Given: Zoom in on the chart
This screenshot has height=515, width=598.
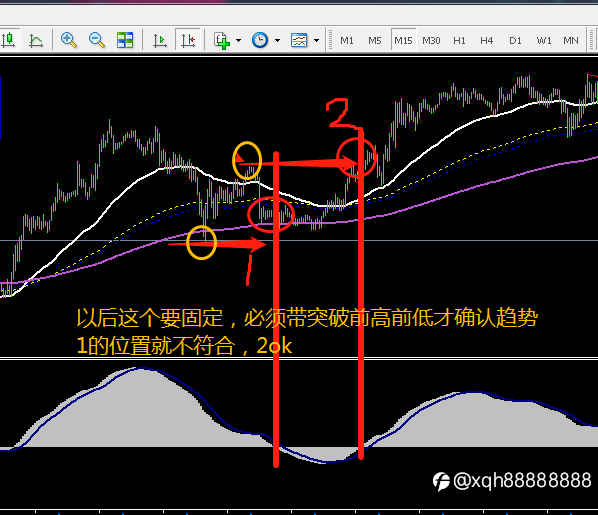Looking at the screenshot, I should point(69,40).
